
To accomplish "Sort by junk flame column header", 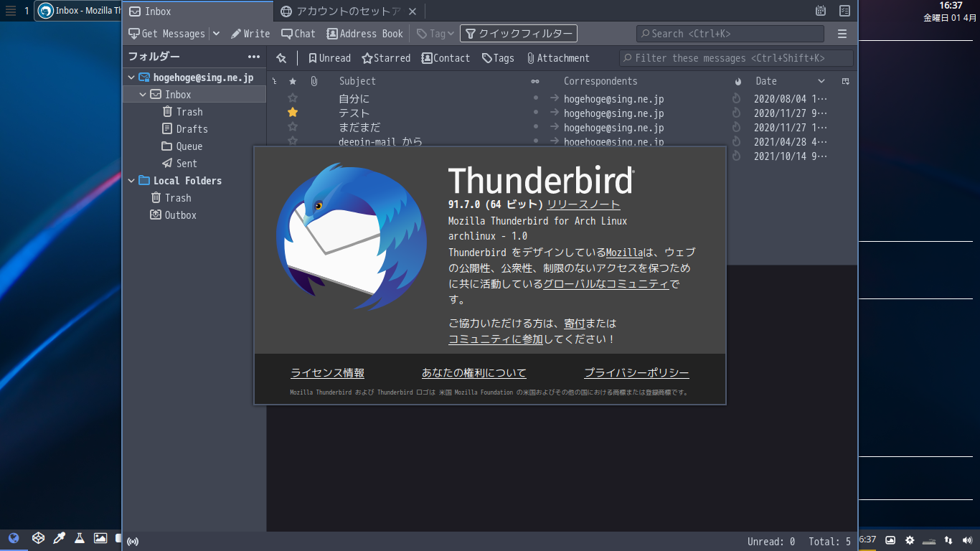I will click(738, 81).
